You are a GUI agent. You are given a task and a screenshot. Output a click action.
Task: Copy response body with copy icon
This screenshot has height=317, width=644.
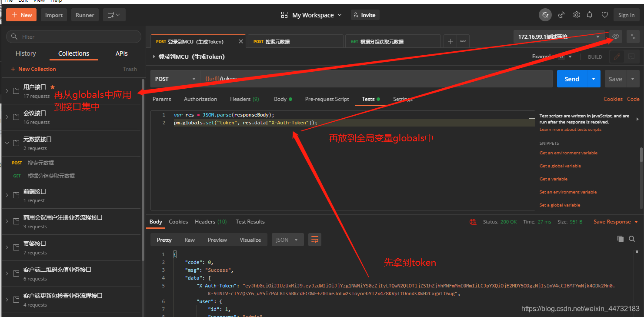[x=621, y=239]
